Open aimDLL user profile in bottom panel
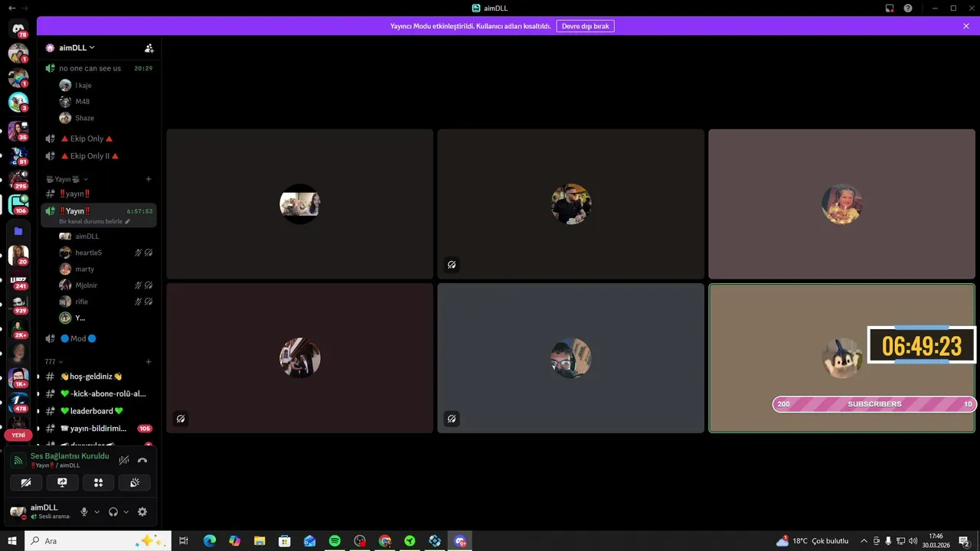The width and height of the screenshot is (980, 551). 40,511
